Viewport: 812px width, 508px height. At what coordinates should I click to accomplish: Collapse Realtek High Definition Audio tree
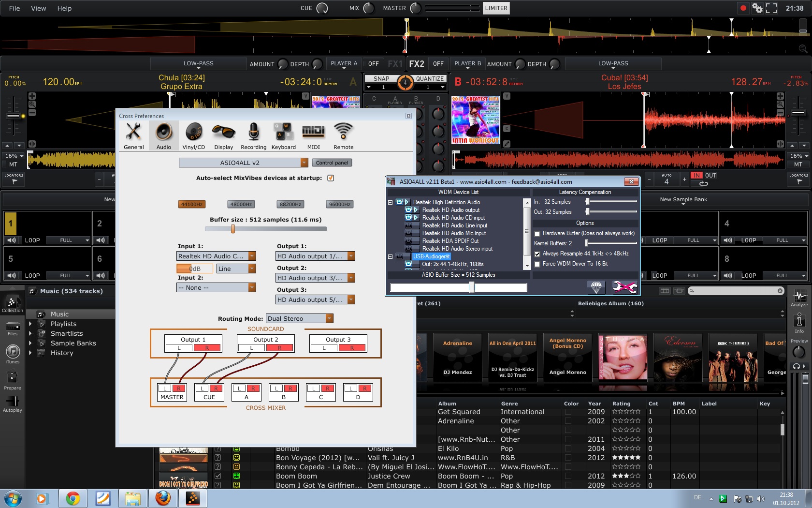(x=390, y=202)
